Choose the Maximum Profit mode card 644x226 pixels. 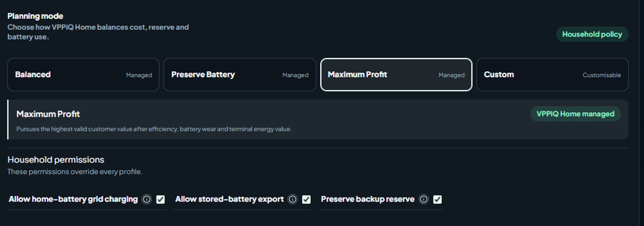[x=396, y=75]
